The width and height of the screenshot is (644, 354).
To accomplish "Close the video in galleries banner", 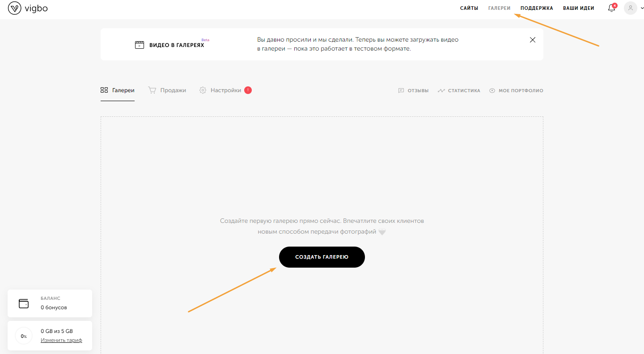I will (532, 40).
